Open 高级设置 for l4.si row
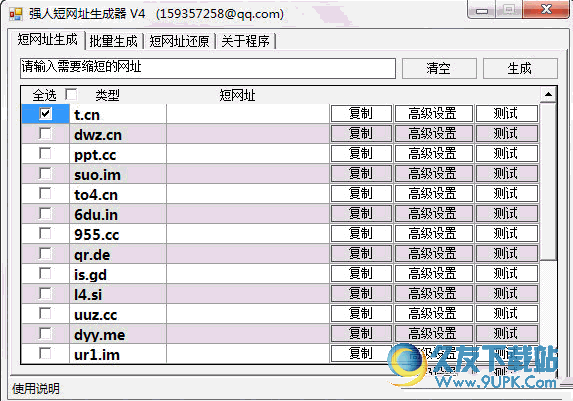The width and height of the screenshot is (573, 401). coord(433,294)
